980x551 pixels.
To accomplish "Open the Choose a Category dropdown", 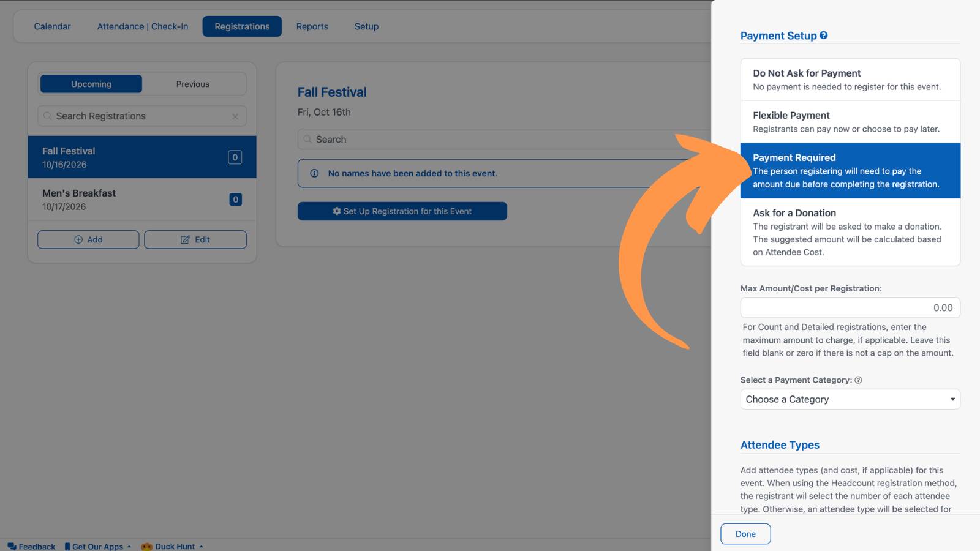I will (x=850, y=399).
